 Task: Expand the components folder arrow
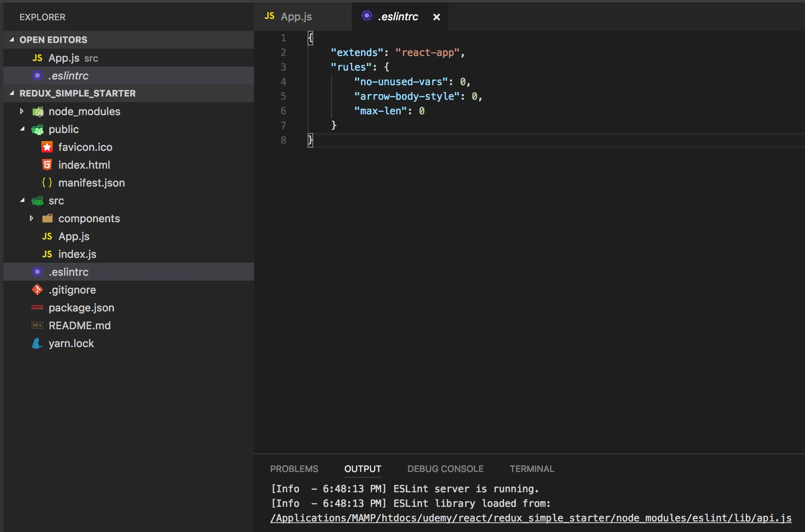[32, 219]
